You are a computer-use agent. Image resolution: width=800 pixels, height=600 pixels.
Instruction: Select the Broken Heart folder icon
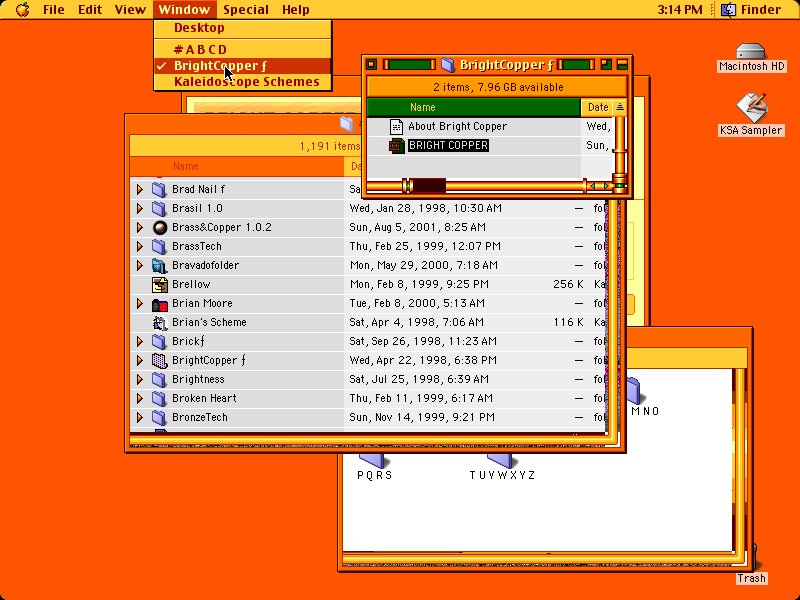point(159,398)
